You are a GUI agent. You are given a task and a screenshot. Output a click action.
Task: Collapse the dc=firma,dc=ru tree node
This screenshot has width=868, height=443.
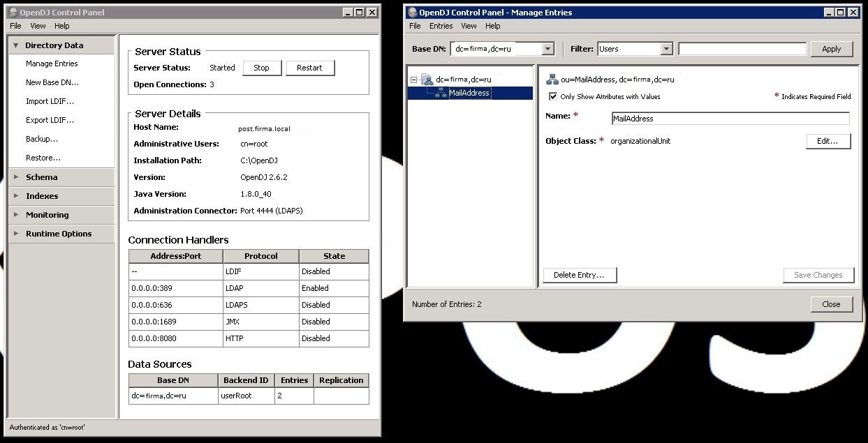(x=413, y=80)
